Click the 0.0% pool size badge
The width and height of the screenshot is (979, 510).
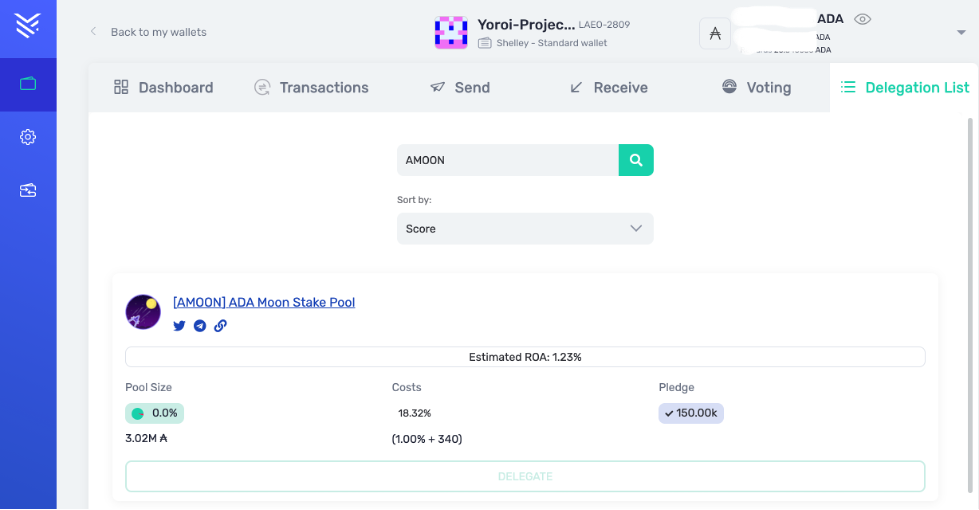[155, 413]
